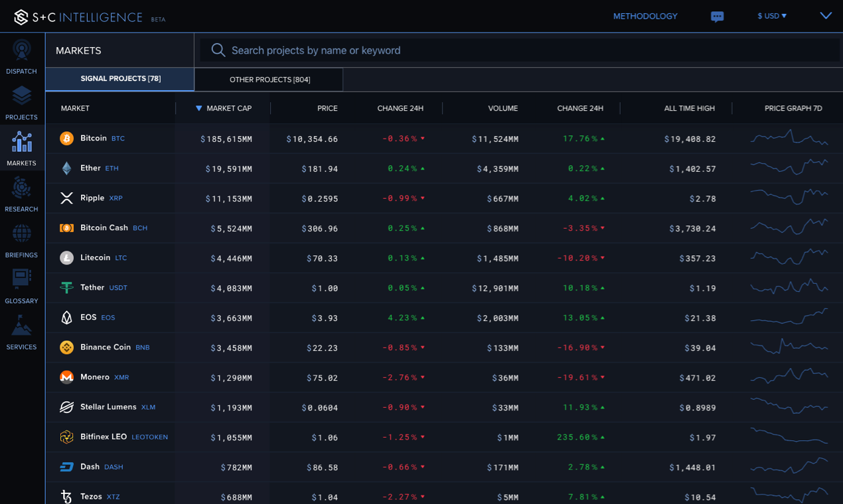Click the project search field
The height and width of the screenshot is (504, 843).
[518, 50]
